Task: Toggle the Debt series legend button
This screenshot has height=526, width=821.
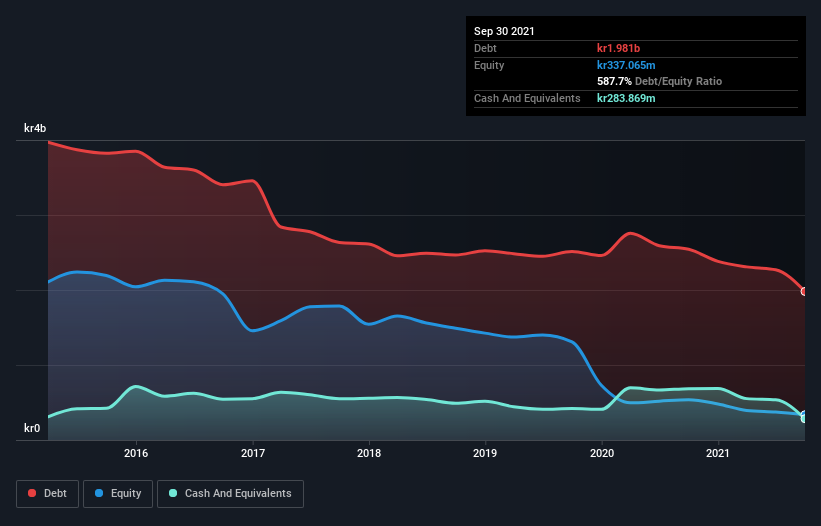Action: click(x=47, y=494)
